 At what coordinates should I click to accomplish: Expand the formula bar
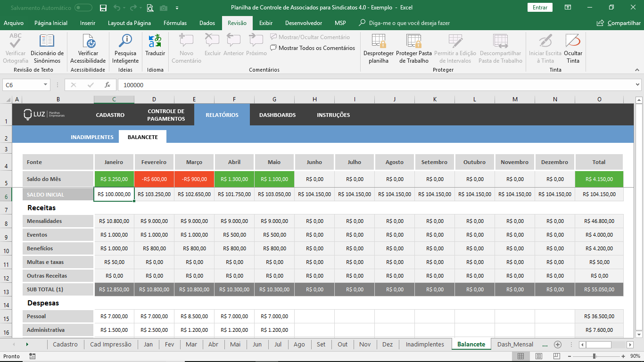(x=637, y=85)
